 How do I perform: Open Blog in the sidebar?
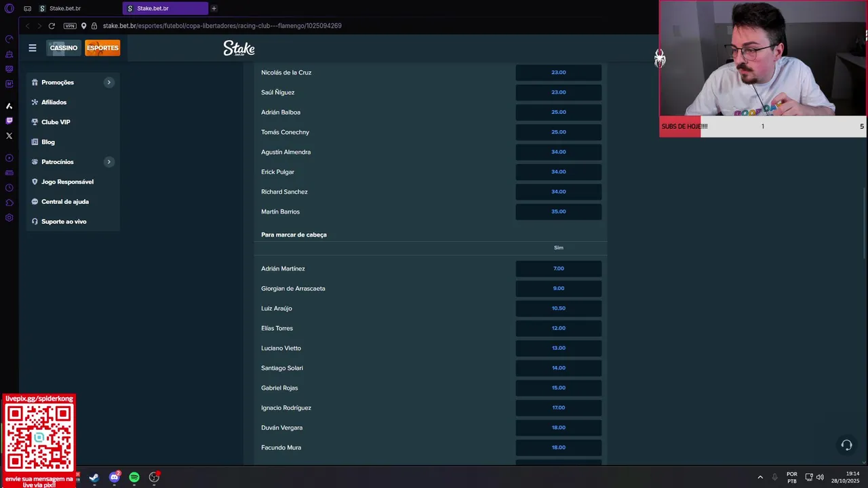tap(48, 142)
